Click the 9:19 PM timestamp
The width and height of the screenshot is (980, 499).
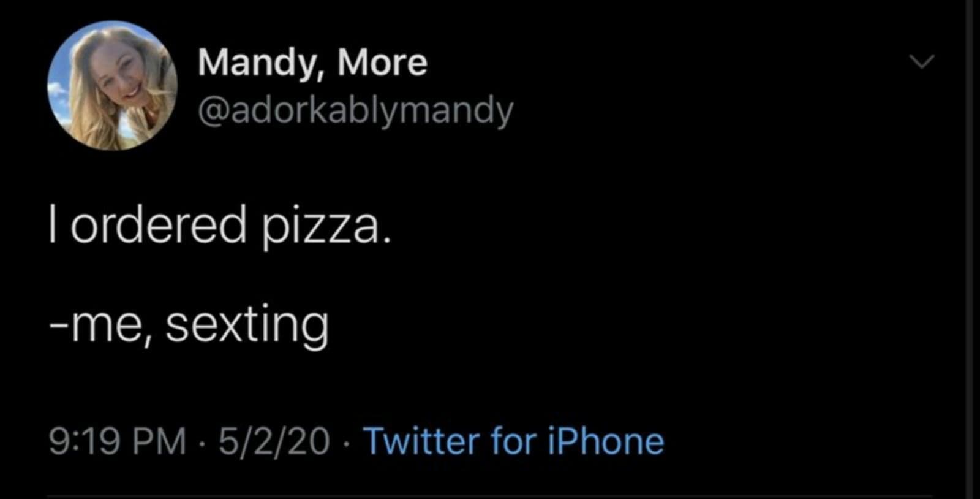tap(117, 441)
